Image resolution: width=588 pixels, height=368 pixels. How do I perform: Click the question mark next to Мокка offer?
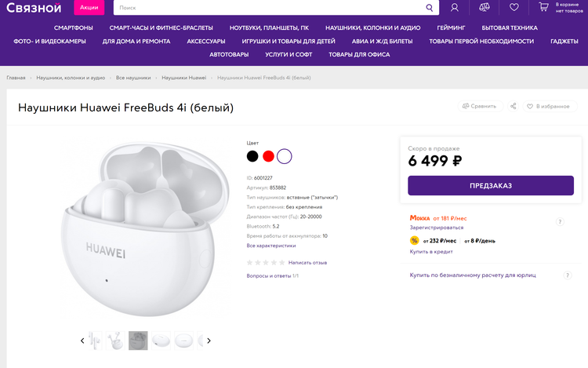pos(560,222)
